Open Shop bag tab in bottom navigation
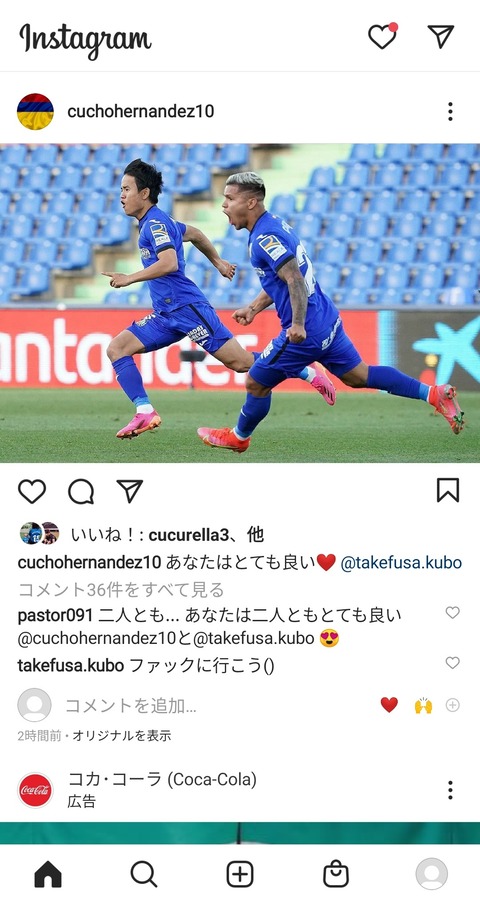Image resolution: width=480 pixels, height=903 pixels. [335, 874]
